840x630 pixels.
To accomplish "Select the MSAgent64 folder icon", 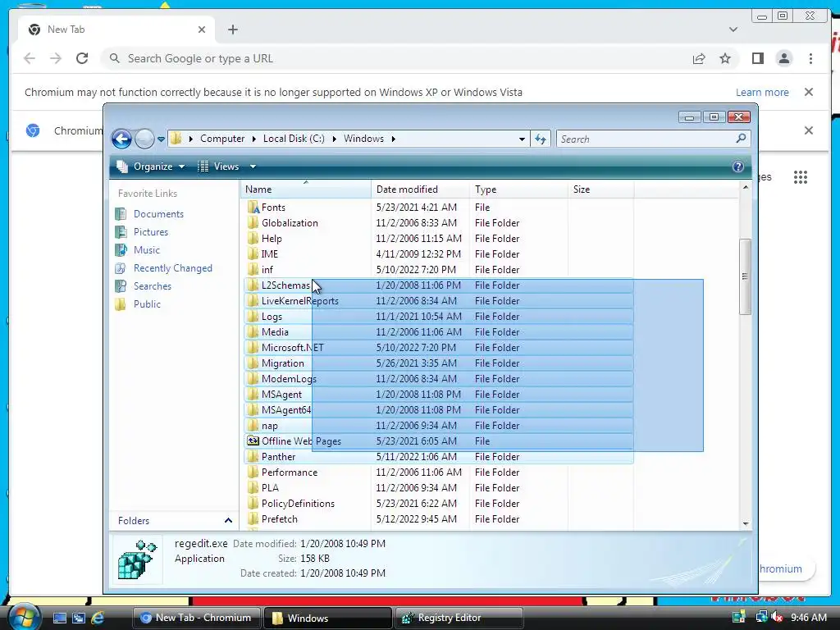I will (253, 410).
